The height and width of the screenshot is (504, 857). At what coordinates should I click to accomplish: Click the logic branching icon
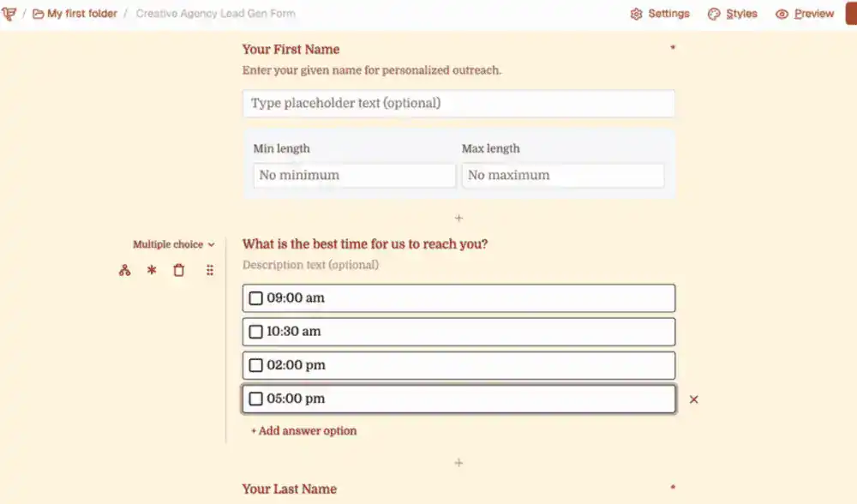click(x=125, y=271)
